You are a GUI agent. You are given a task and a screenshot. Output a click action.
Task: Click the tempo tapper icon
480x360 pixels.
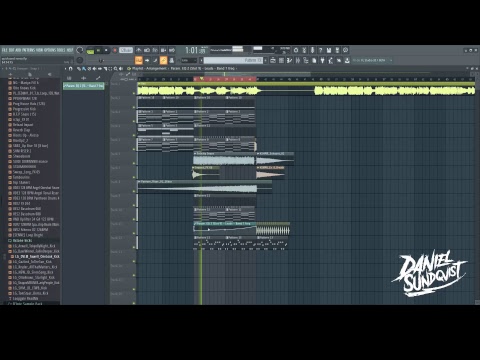[331, 60]
